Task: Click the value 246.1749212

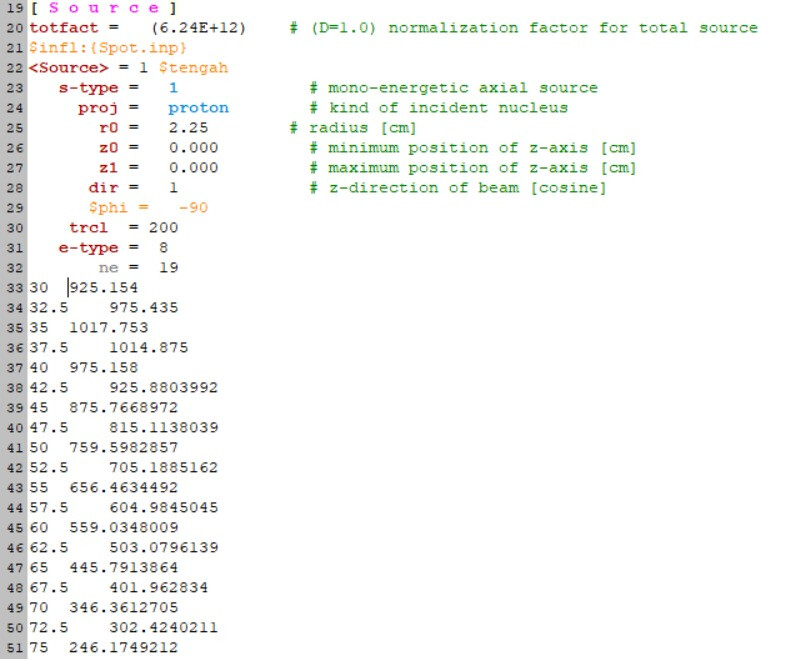Action: click(123, 648)
